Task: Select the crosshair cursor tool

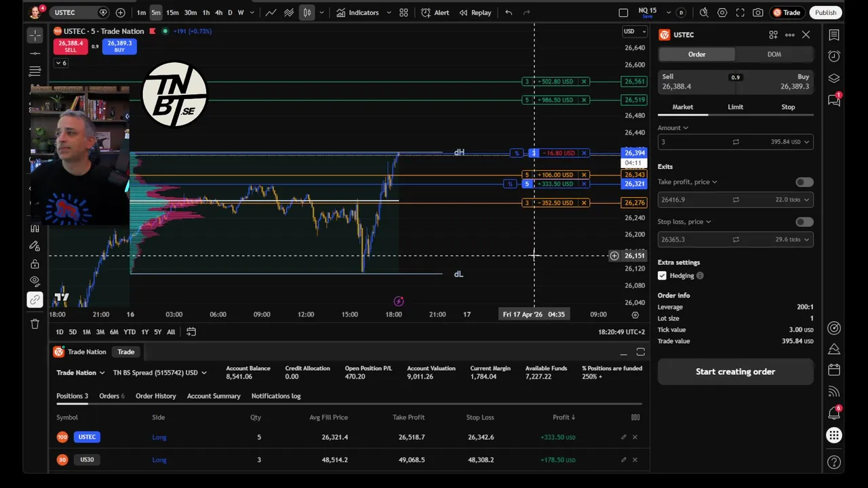Action: pyautogui.click(x=35, y=35)
